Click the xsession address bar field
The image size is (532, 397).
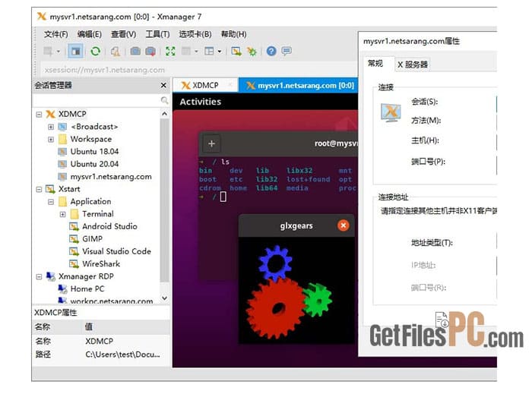[198, 70]
